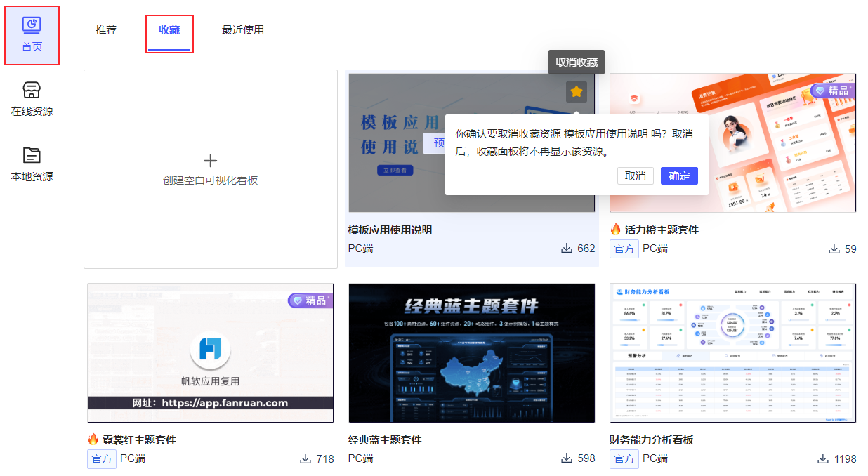Click the title 经典蓝主题套件
The height and width of the screenshot is (476, 868).
[x=385, y=439]
